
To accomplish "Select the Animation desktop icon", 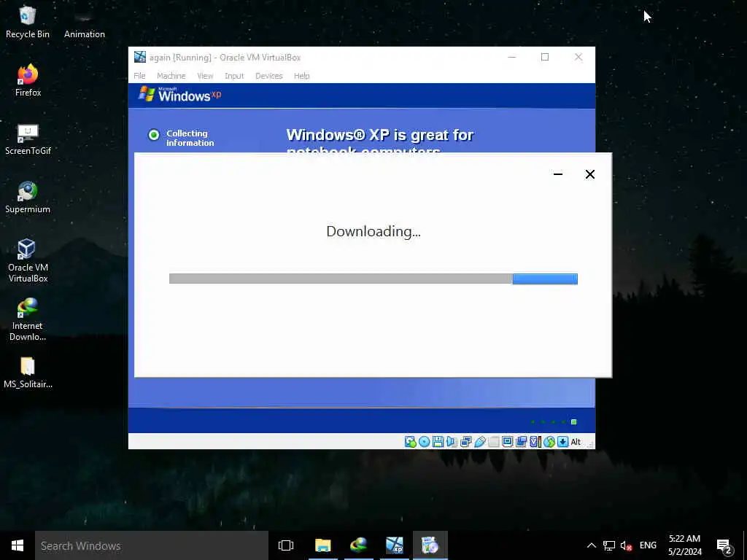I will [85, 23].
